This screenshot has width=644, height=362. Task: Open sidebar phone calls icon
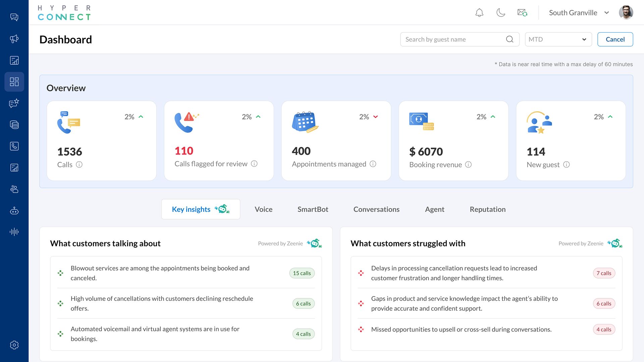tap(14, 146)
